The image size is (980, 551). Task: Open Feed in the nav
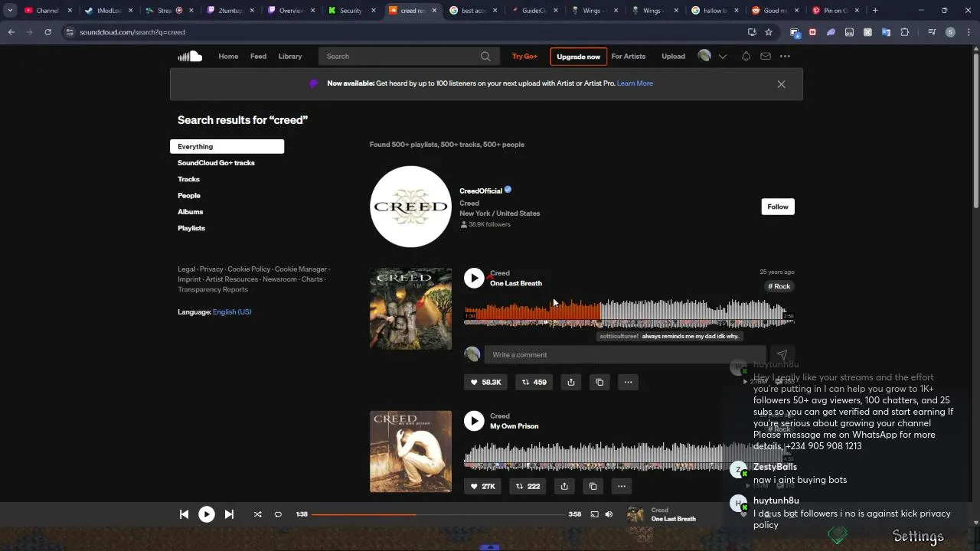pos(258,56)
